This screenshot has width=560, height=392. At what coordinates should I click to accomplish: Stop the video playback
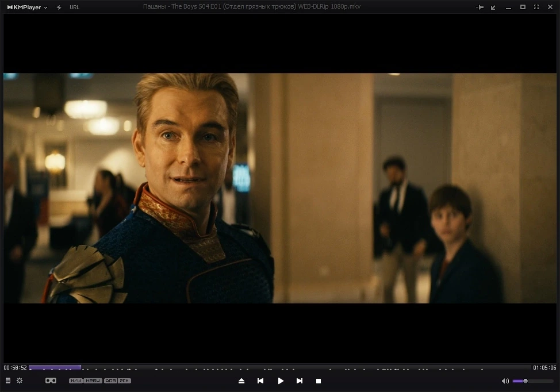tap(319, 381)
